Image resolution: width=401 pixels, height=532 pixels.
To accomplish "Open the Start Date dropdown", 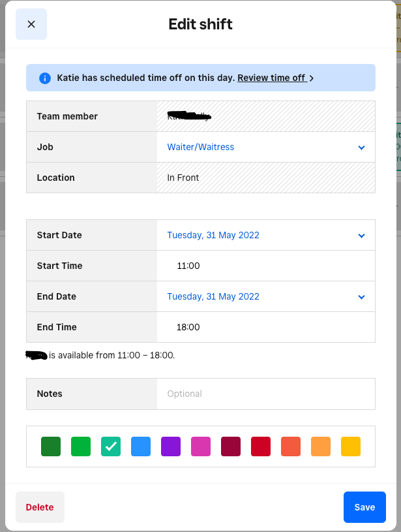I will point(265,235).
